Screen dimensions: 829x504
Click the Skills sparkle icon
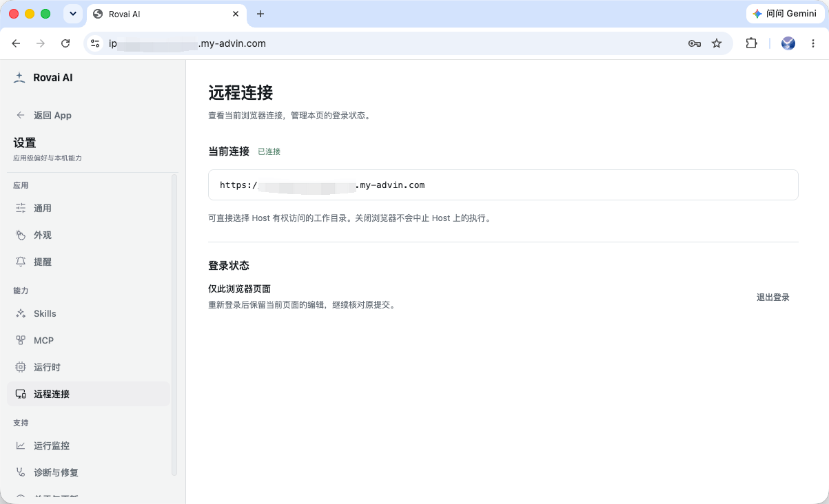[21, 313]
